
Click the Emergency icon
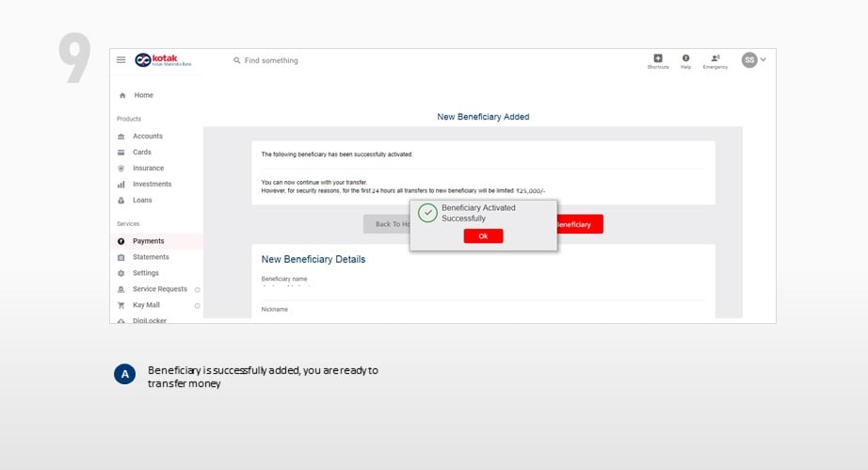715,61
